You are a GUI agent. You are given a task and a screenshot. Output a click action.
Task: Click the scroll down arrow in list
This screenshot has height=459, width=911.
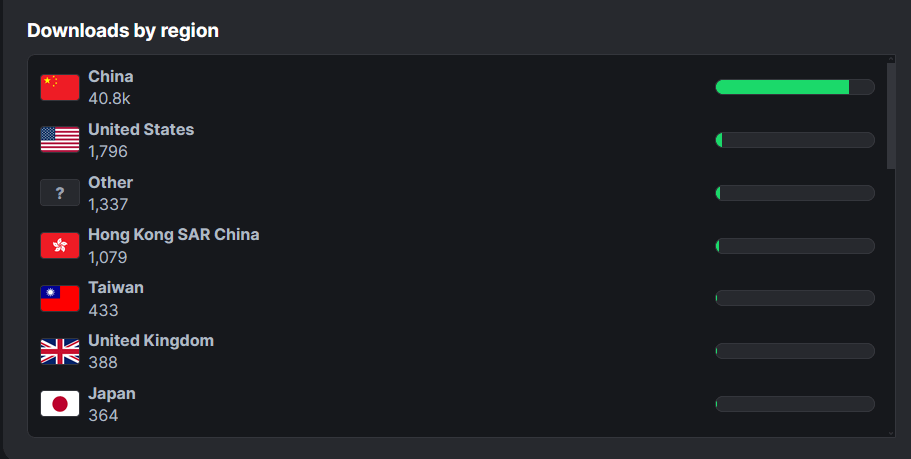(x=891, y=433)
